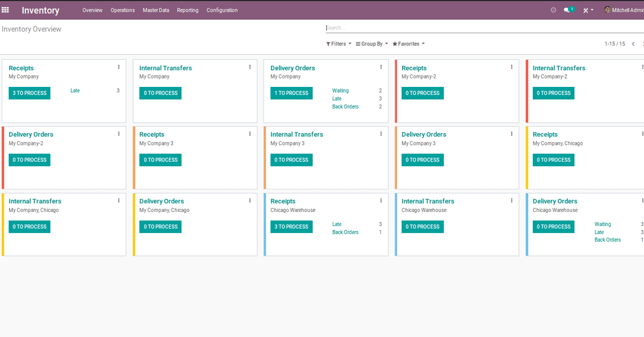The width and height of the screenshot is (644, 337).
Task: Open the Master Data menu
Action: (156, 10)
